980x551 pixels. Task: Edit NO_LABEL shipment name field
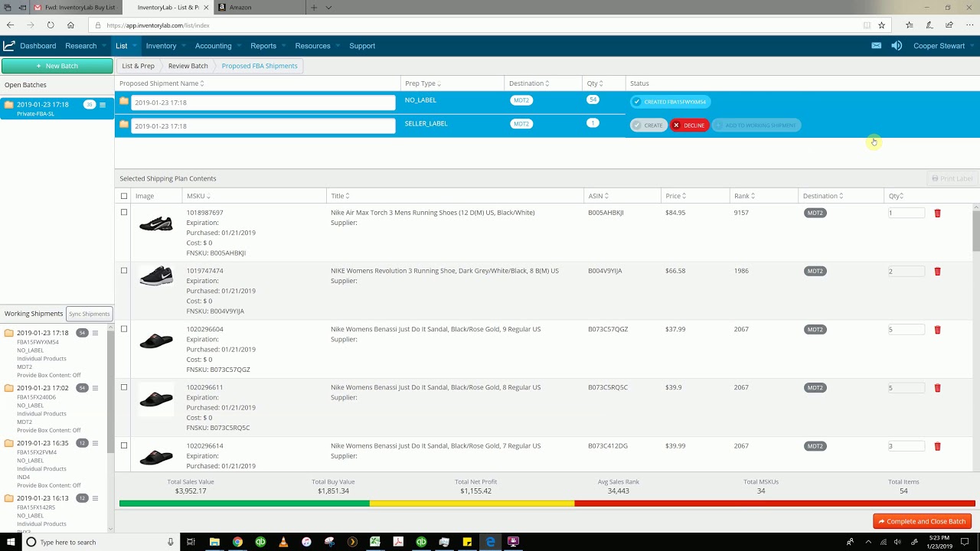263,103
